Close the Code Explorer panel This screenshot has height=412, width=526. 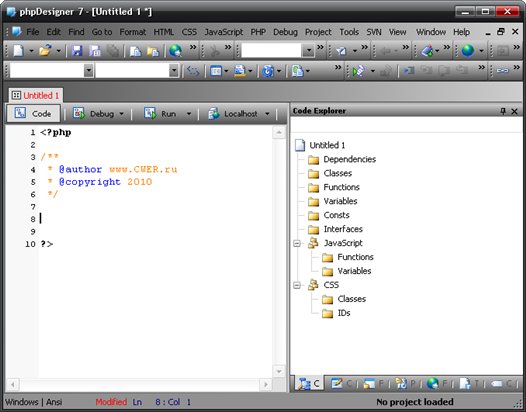coord(514,111)
